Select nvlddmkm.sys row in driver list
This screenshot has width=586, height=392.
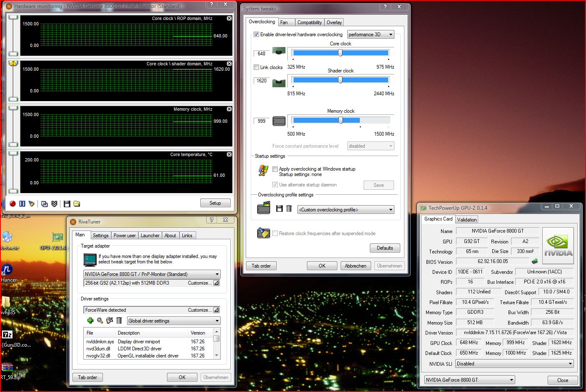pyautogui.click(x=148, y=342)
